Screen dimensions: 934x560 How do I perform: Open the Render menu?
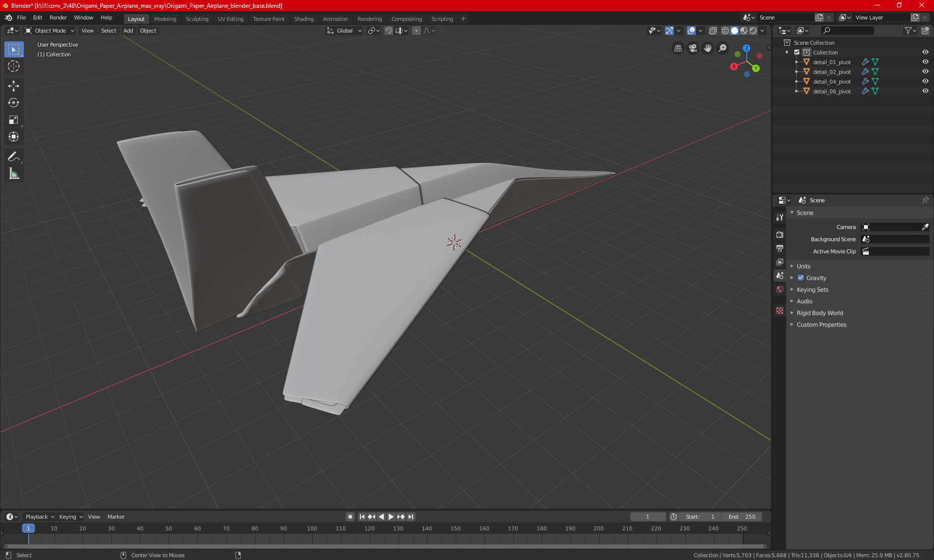pyautogui.click(x=58, y=17)
